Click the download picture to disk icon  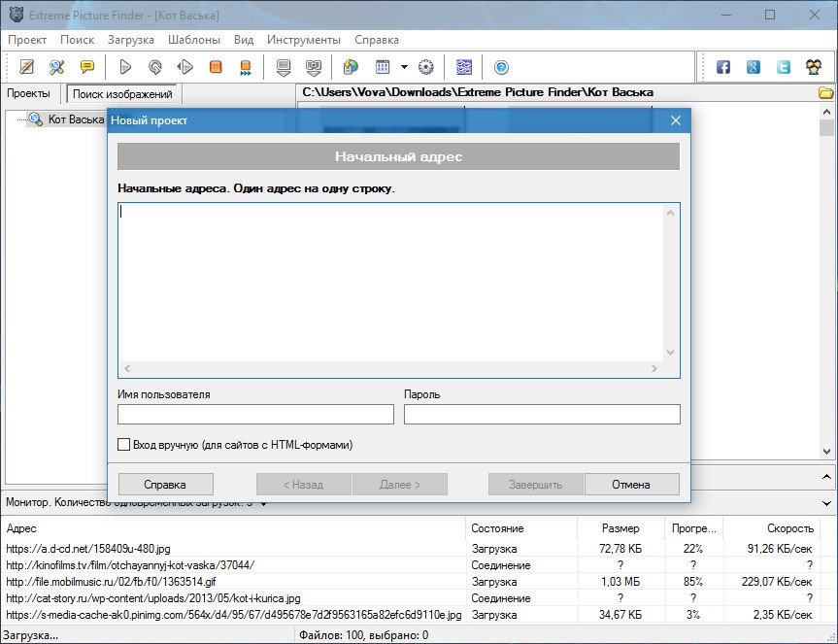pyautogui.click(x=314, y=67)
